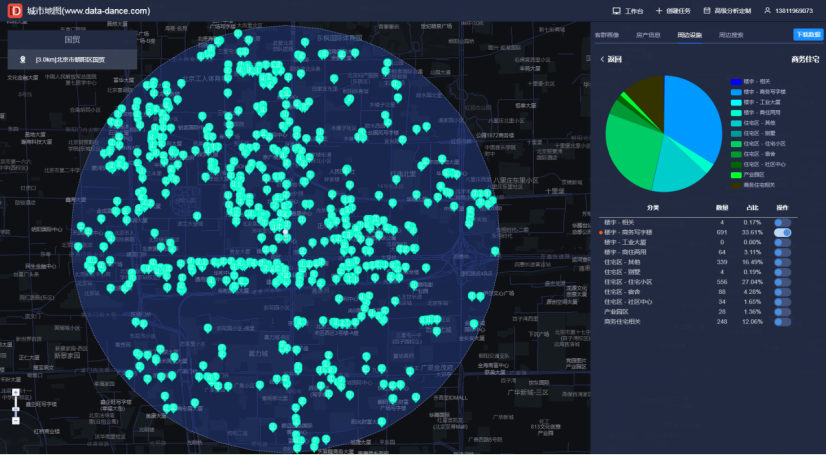Click the 下载数据 download button
The width and height of the screenshot is (826, 455).
coord(808,35)
